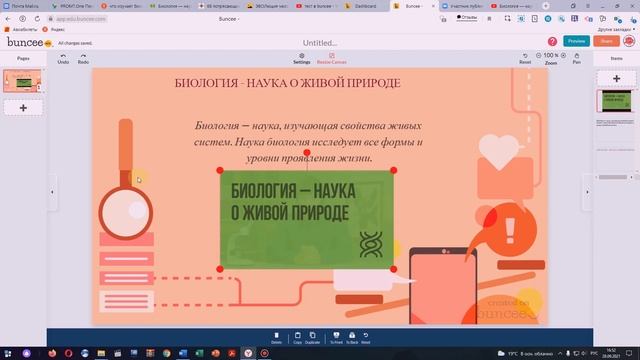Image resolution: width=640 pixels, height=360 pixels.
Task: Open the Яндекс bookmark
Action: [x=53, y=30]
